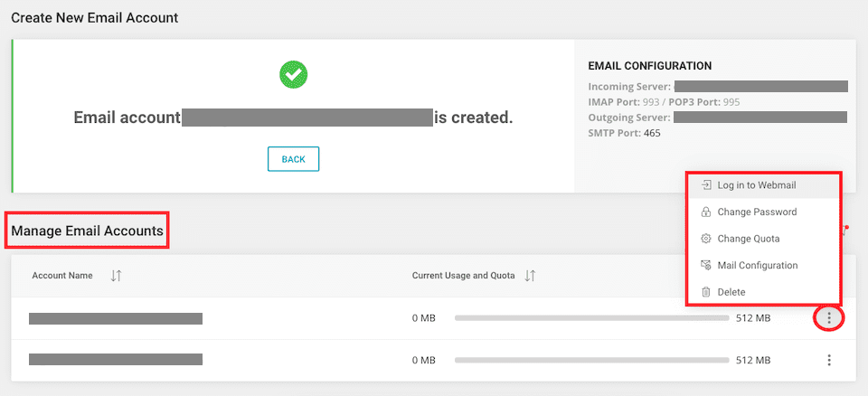Screen dimensions: 868x396
Task: Open Mail Configuration from the menu
Action: [757, 266]
